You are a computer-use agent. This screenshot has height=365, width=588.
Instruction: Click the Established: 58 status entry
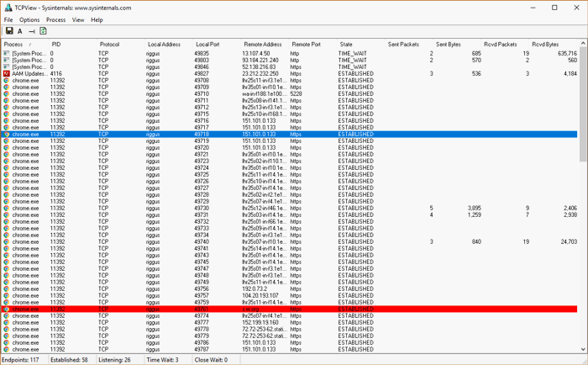[x=69, y=360]
